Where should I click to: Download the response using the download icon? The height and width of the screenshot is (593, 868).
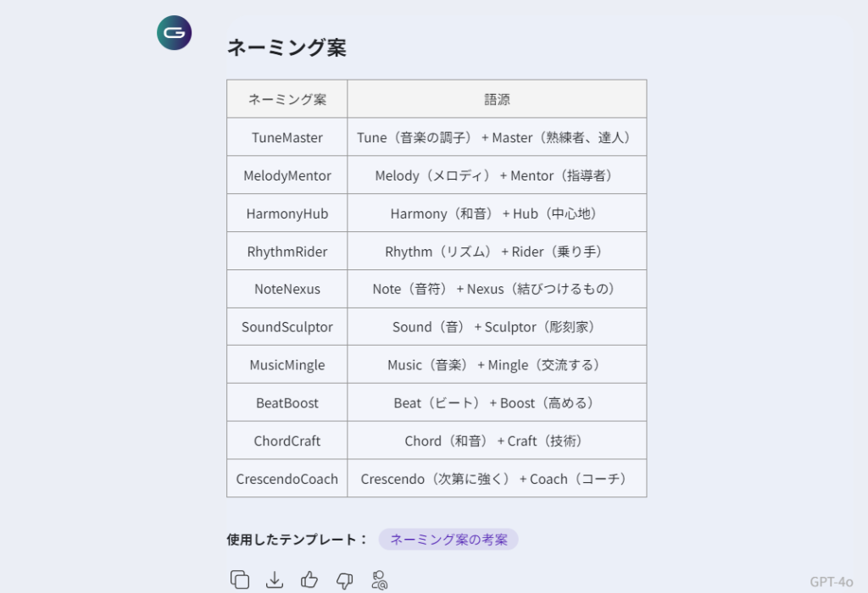point(275,579)
